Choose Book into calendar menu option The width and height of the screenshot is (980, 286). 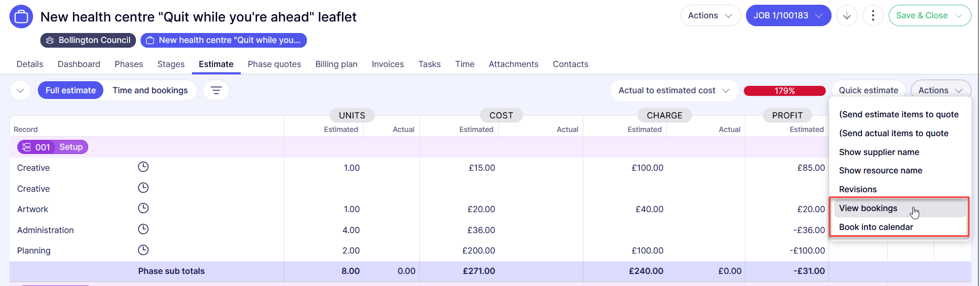876,227
